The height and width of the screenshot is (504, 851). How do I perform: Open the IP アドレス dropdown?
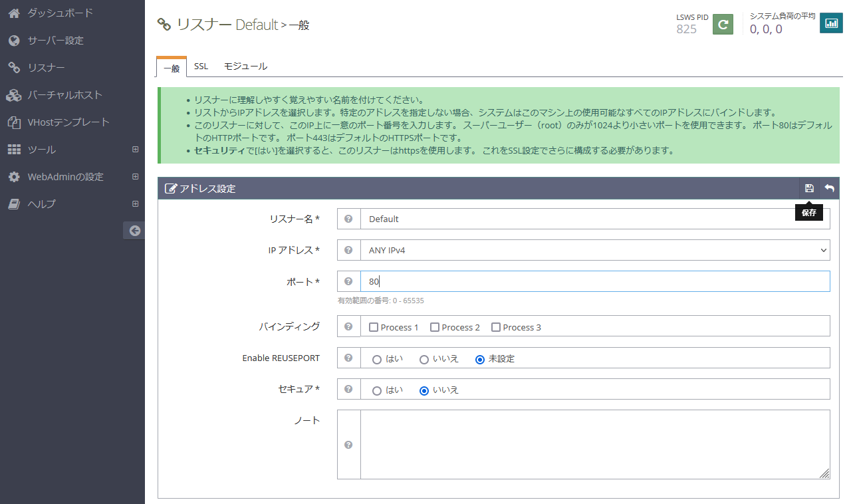595,251
